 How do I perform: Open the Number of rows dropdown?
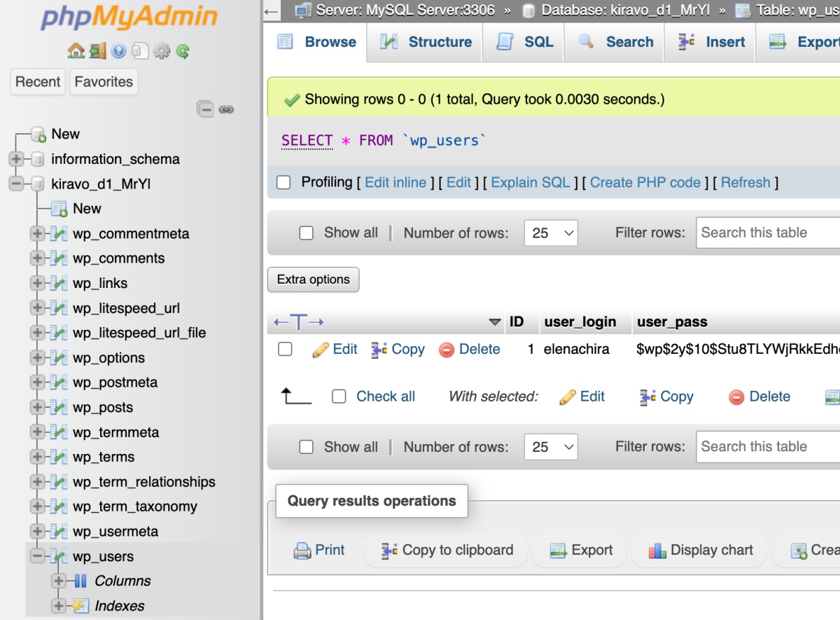[x=551, y=233]
